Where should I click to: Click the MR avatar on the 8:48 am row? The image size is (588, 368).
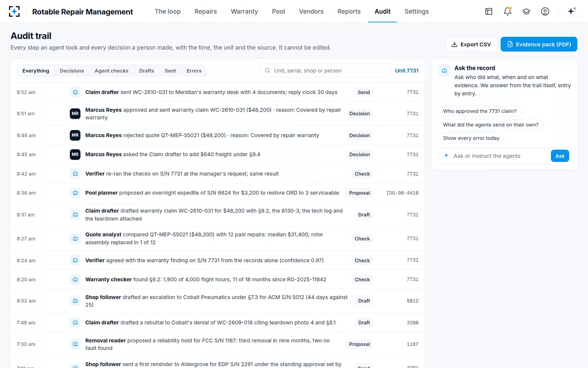point(75,135)
